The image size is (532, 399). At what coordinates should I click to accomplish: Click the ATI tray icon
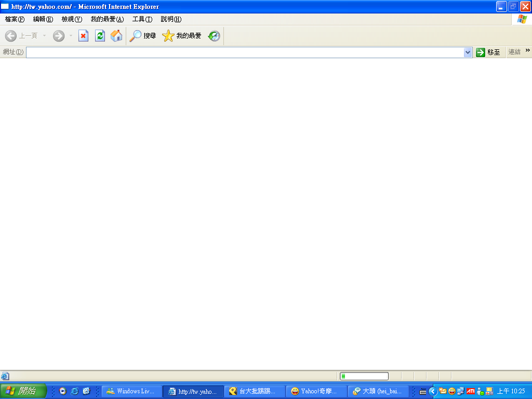pyautogui.click(x=471, y=391)
